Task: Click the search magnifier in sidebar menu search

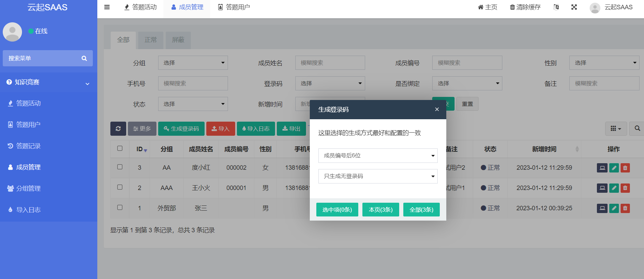Action: tap(84, 58)
